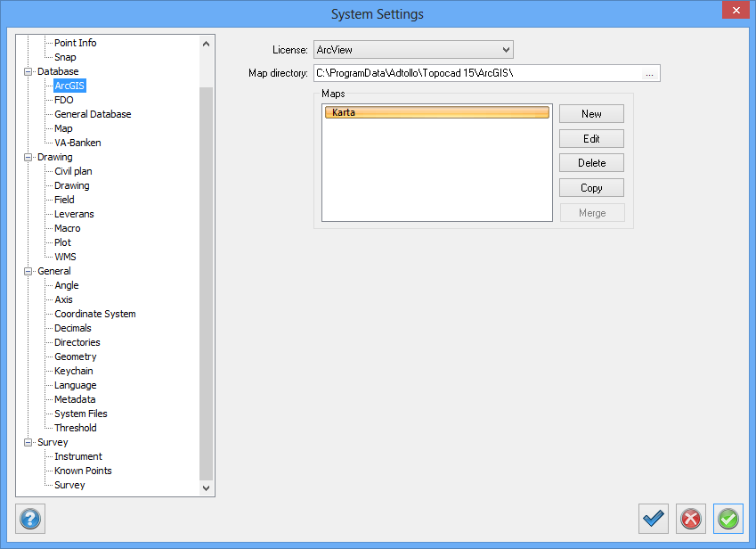
Task: Collapse the Survey tree section
Action: pos(28,442)
